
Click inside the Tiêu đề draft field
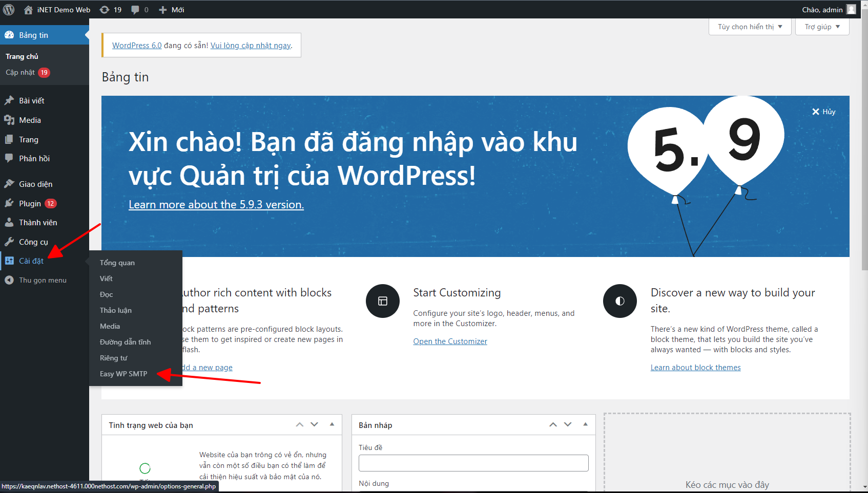click(473, 463)
